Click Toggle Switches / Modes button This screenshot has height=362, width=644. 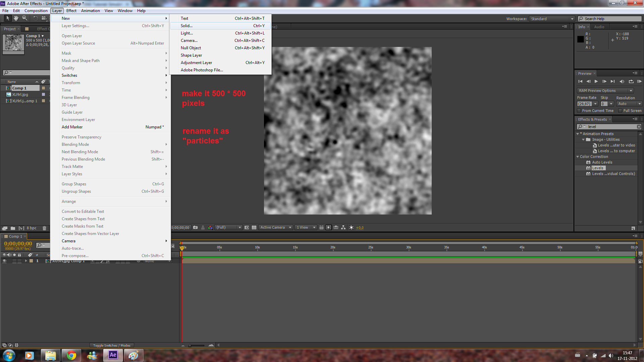[112, 345]
